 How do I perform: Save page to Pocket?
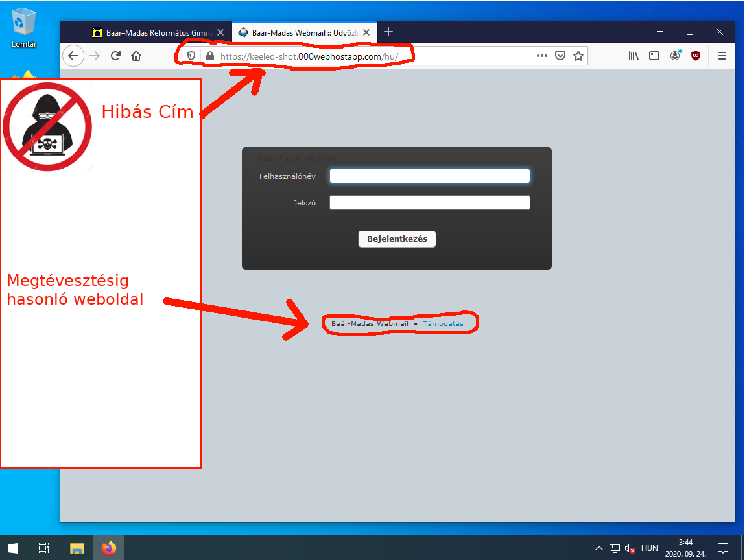(x=560, y=56)
